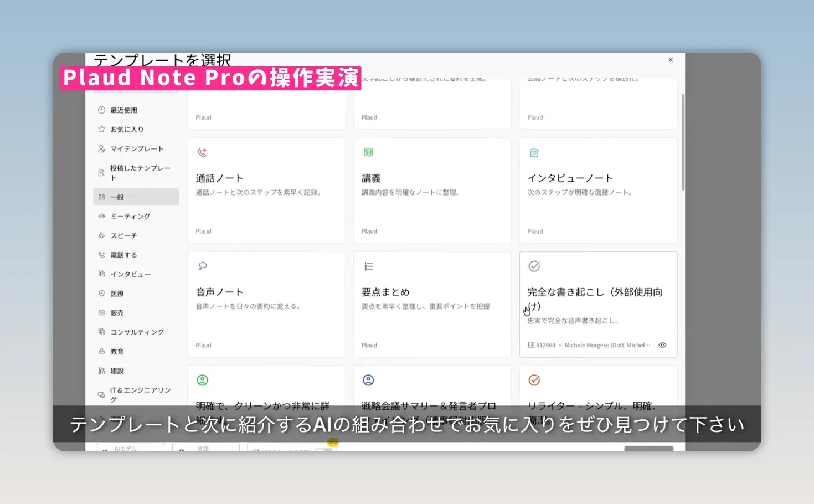Click the orange check icon on リライター card
The width and height of the screenshot is (814, 504).
[x=534, y=380]
